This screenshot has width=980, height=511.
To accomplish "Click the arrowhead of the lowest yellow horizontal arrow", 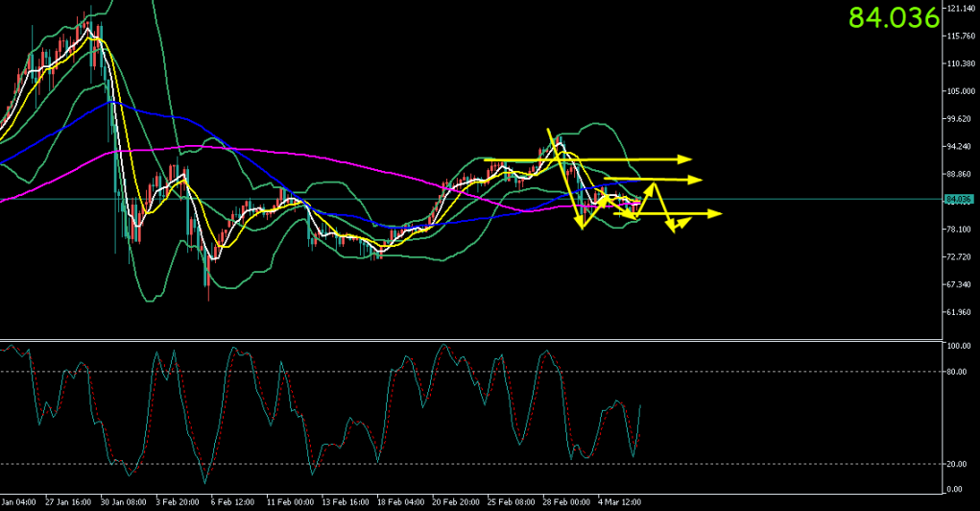I will (714, 213).
